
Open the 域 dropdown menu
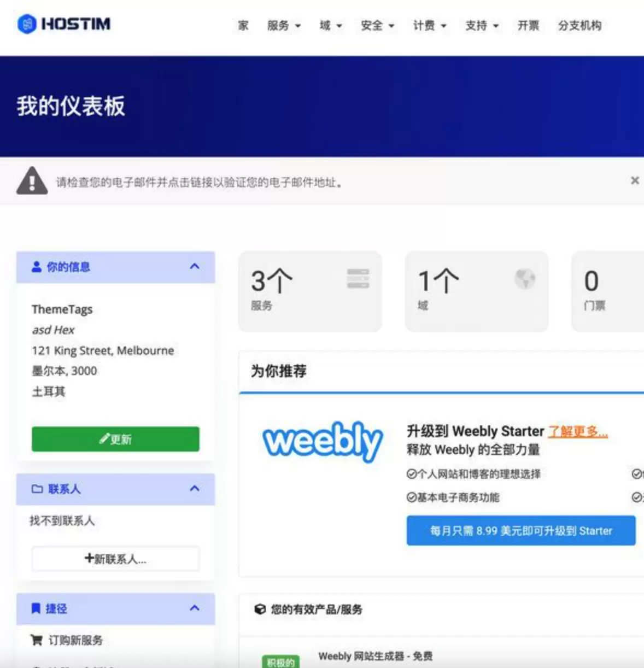331,26
